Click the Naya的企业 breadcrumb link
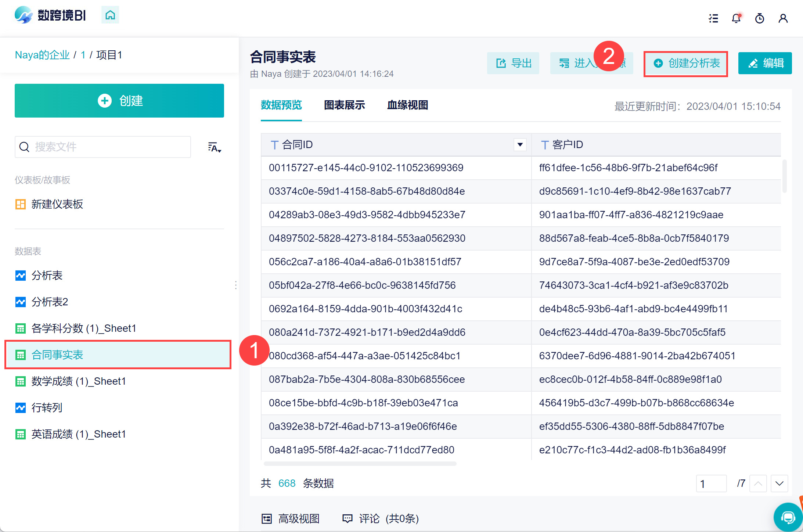The height and width of the screenshot is (532, 803). (42, 55)
